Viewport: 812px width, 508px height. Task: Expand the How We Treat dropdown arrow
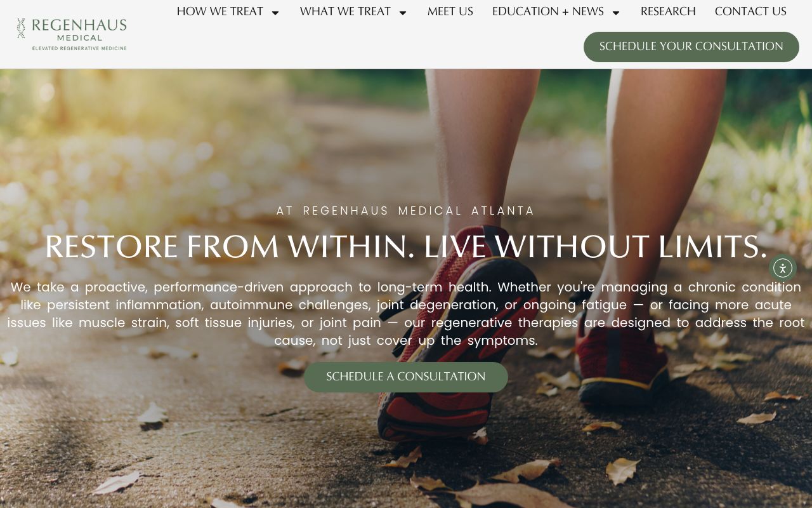pyautogui.click(x=275, y=12)
